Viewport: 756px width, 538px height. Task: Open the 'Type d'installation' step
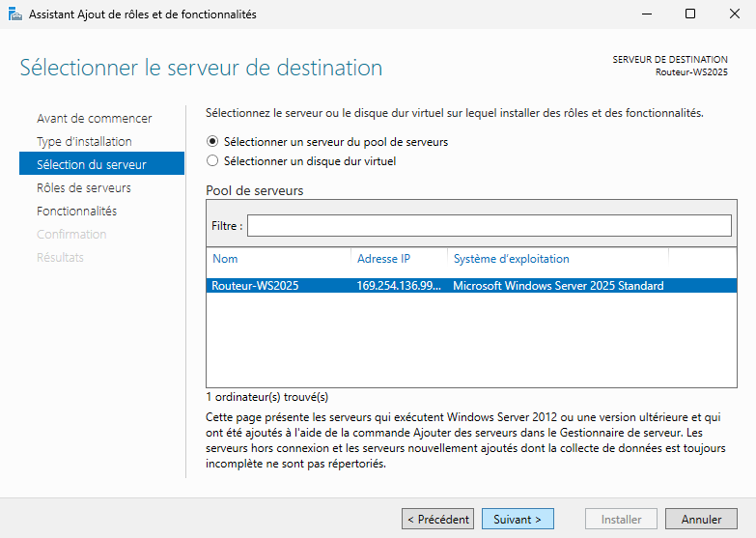[84, 141]
